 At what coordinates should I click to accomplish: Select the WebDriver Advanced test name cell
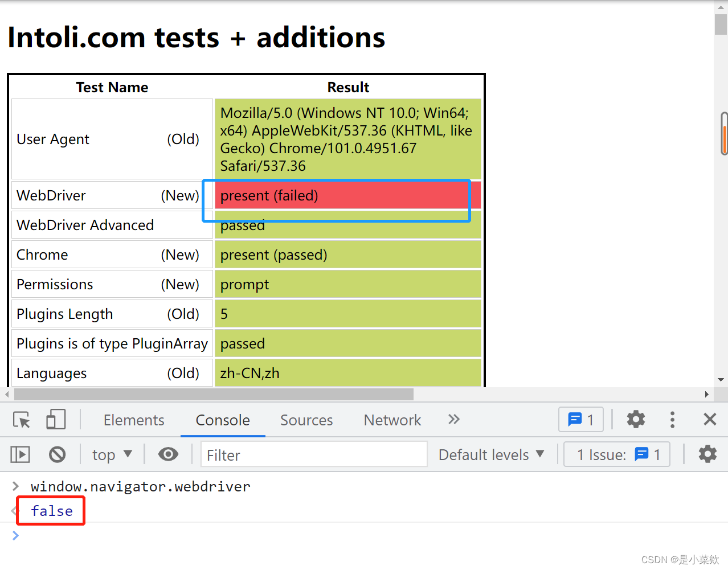(112, 225)
